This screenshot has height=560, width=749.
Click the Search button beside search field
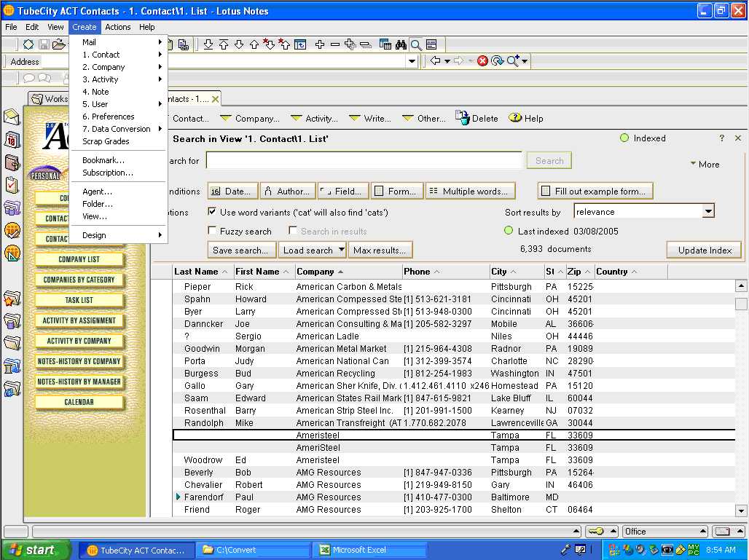coord(549,160)
